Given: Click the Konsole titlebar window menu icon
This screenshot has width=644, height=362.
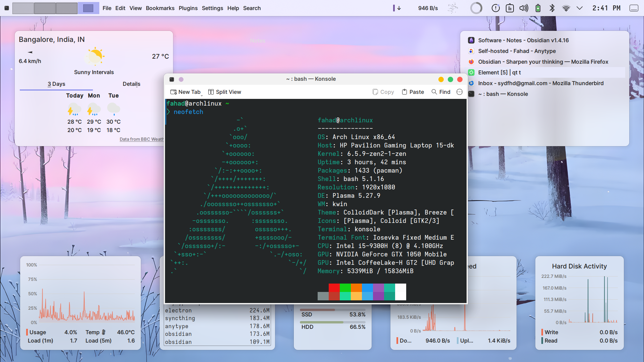Looking at the screenshot, I should [x=172, y=79].
